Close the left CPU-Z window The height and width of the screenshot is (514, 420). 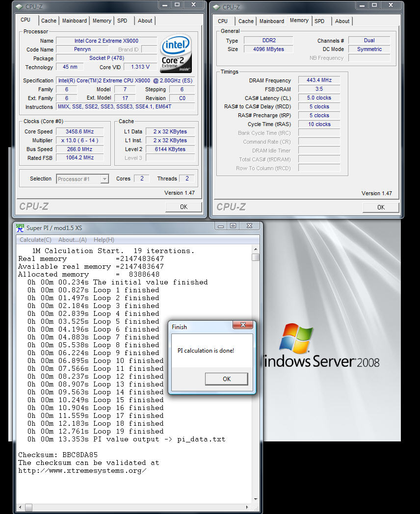click(x=193, y=5)
